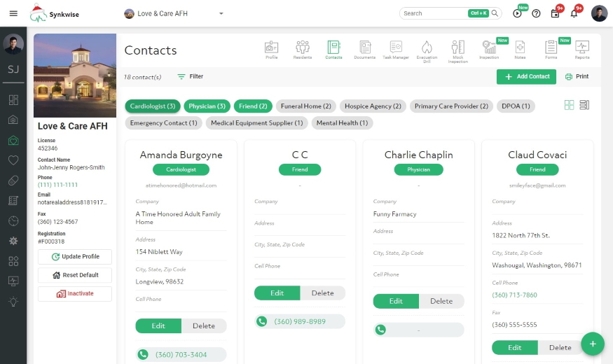Edit Amanda Burgoyne's contact
This screenshot has width=613, height=364.
tap(158, 325)
